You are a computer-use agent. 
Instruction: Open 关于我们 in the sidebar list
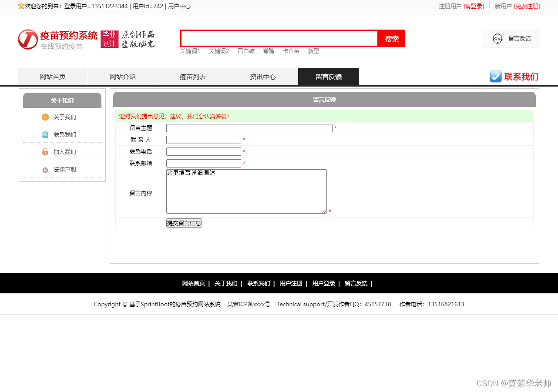point(64,117)
